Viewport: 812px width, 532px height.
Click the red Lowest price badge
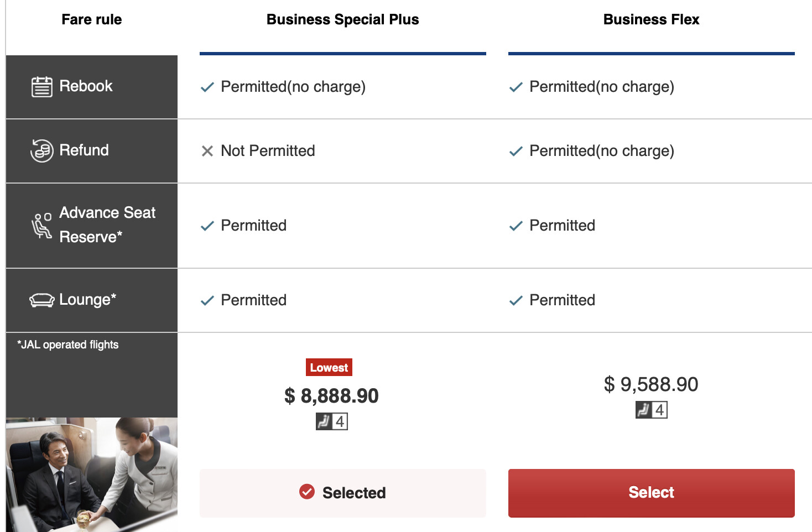tap(329, 368)
